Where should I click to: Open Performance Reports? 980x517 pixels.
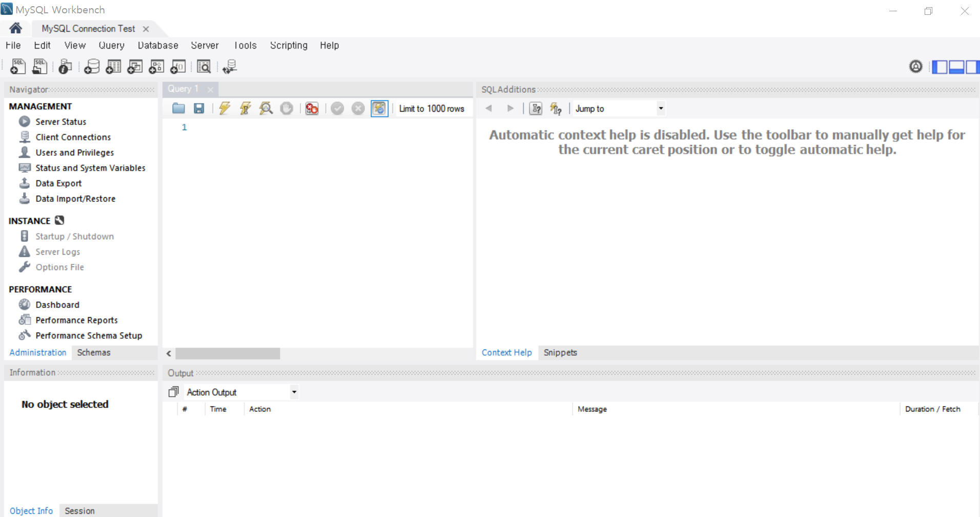(76, 320)
